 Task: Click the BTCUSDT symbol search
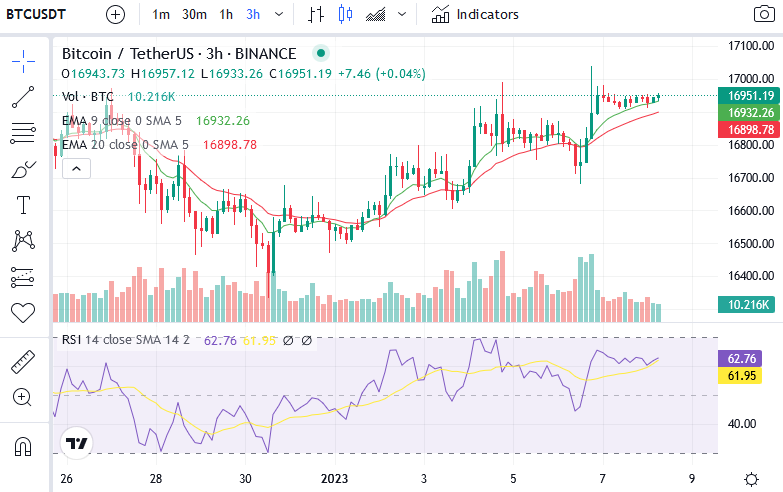click(36, 14)
